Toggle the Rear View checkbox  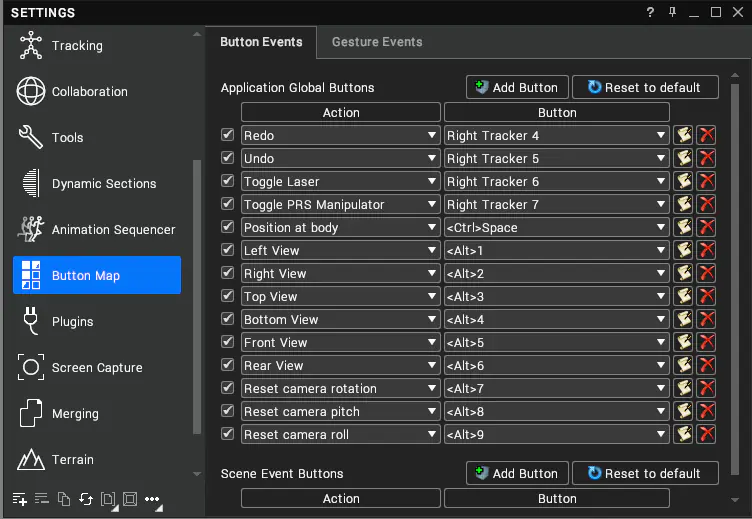tap(227, 365)
